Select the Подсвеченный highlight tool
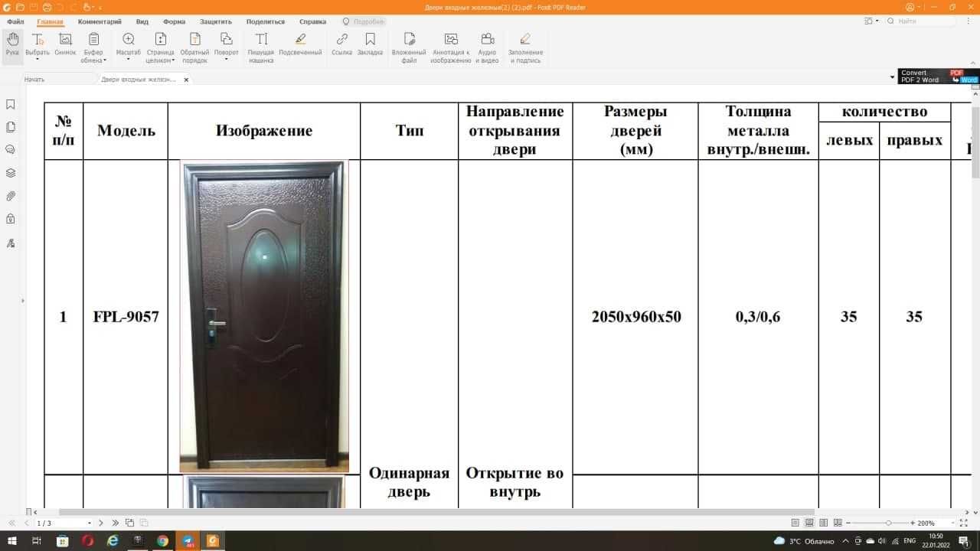 [x=300, y=44]
